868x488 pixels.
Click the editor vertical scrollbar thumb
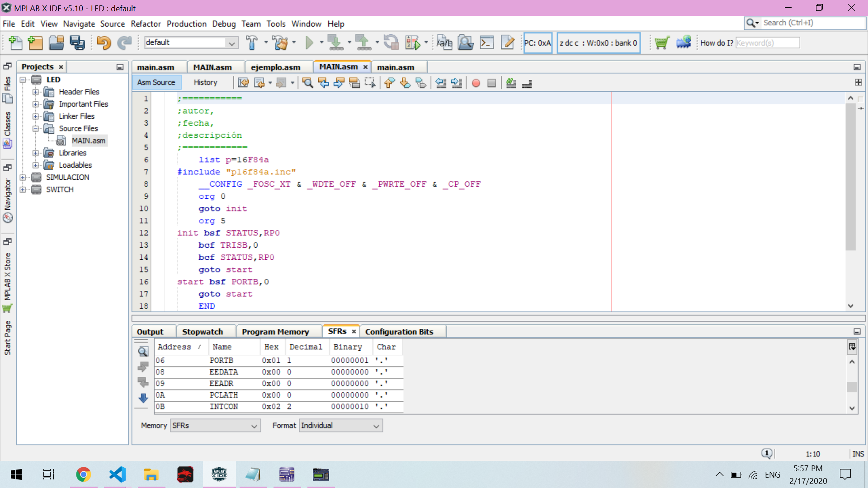coord(850,176)
